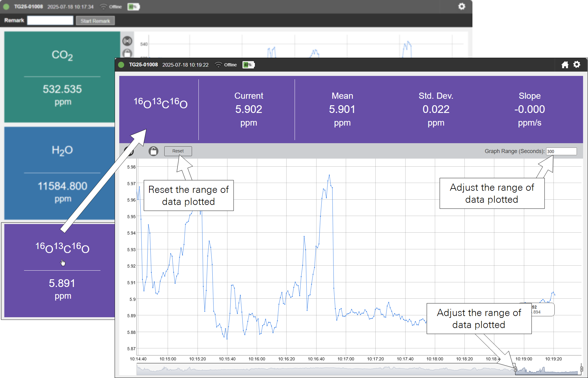Image resolution: width=588 pixels, height=378 pixels.
Task: Click the home icon in the front window
Action: 565,65
